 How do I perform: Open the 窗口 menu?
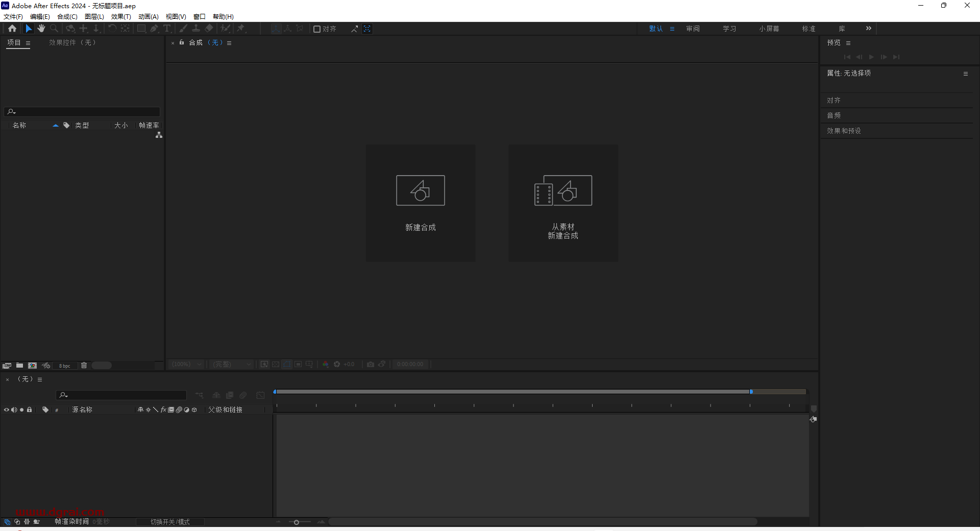[x=200, y=17]
